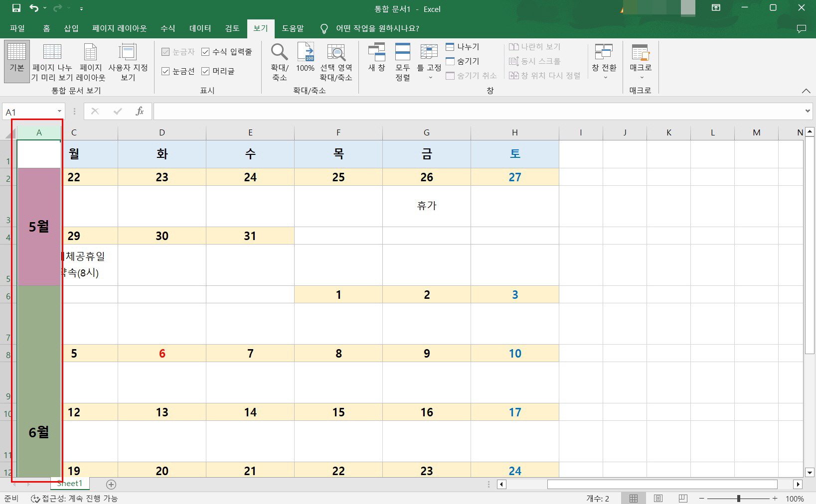
Task: Click zoom in plus in status bar
Action: click(775, 498)
